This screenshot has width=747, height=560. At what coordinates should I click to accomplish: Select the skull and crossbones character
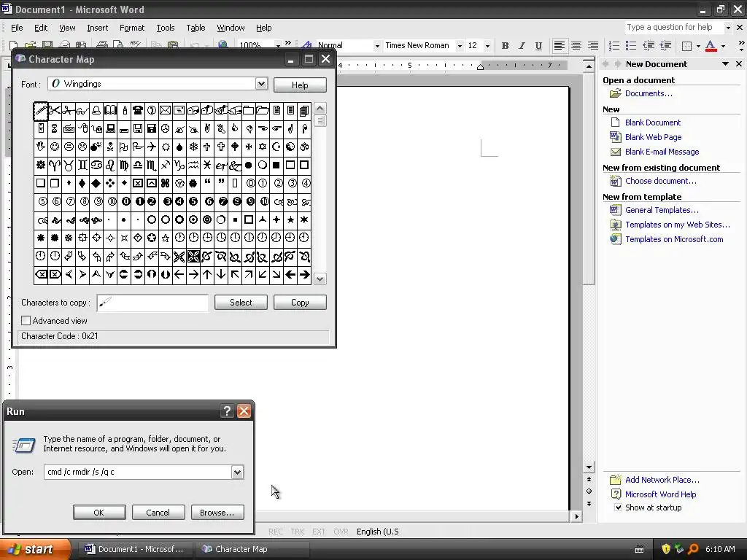pyautogui.click(x=110, y=147)
